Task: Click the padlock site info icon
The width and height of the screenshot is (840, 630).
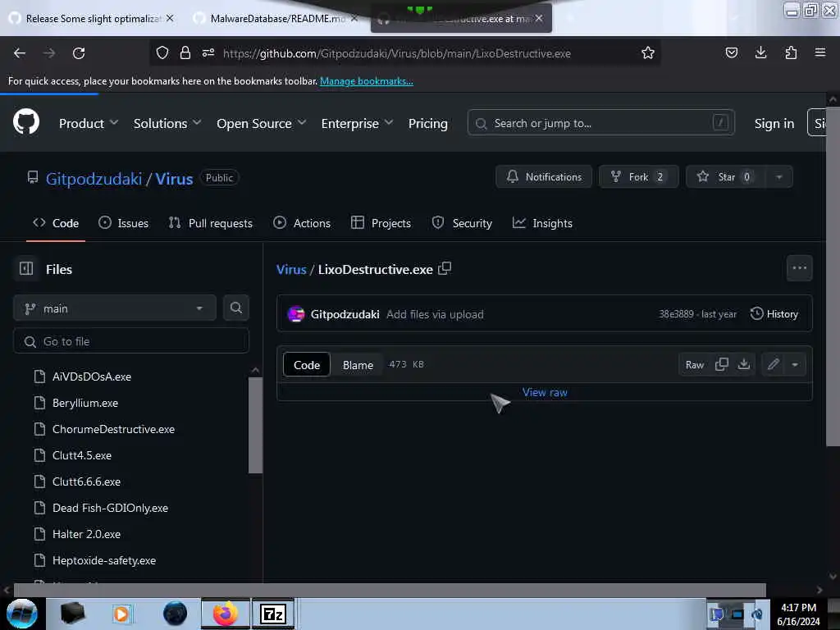Action: 185,52
